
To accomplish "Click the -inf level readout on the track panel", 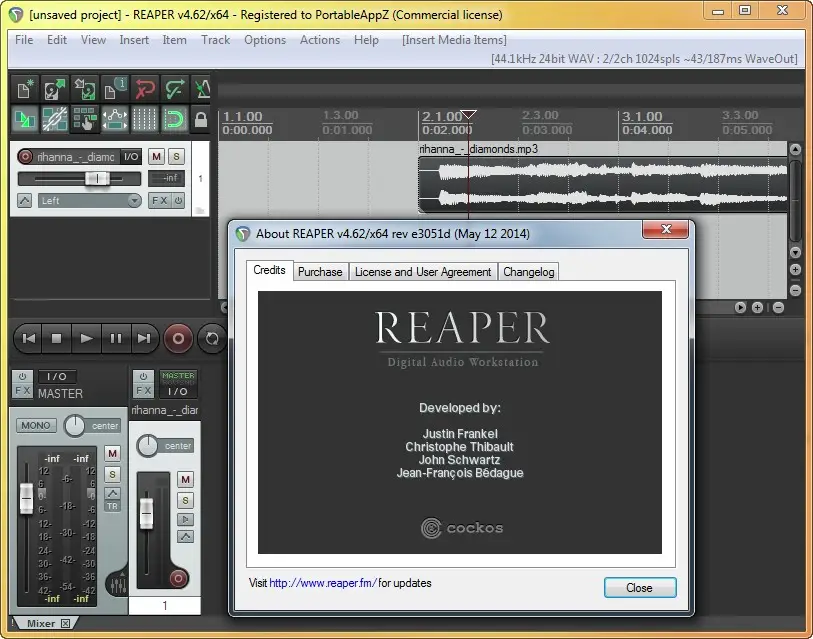I will point(166,178).
